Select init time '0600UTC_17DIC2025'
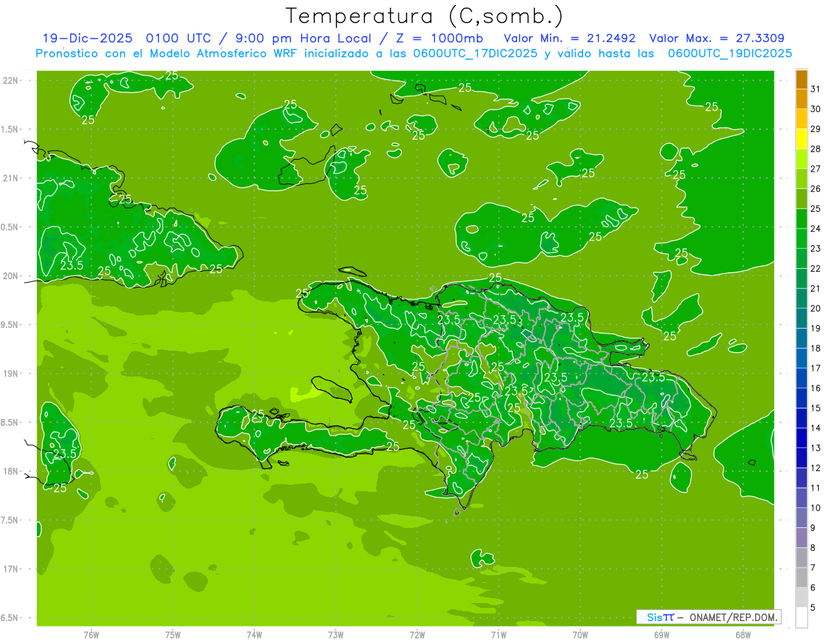The image size is (834, 644). [x=474, y=53]
